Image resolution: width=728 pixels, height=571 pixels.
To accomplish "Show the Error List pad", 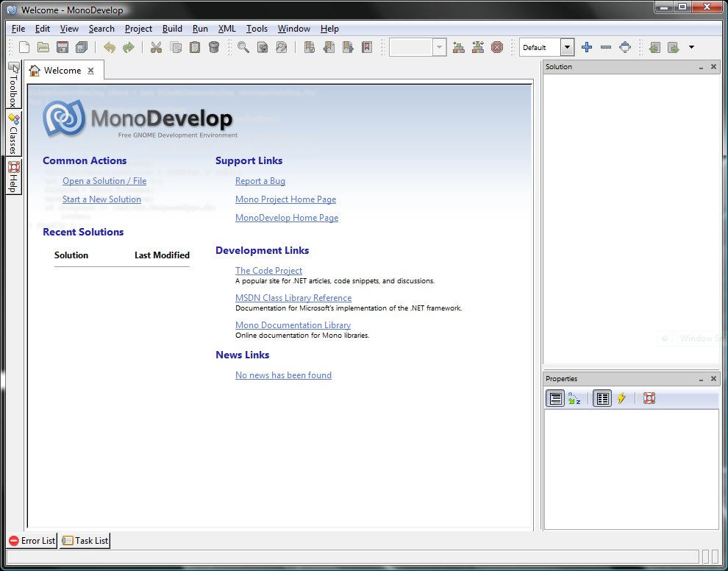I will (x=32, y=540).
